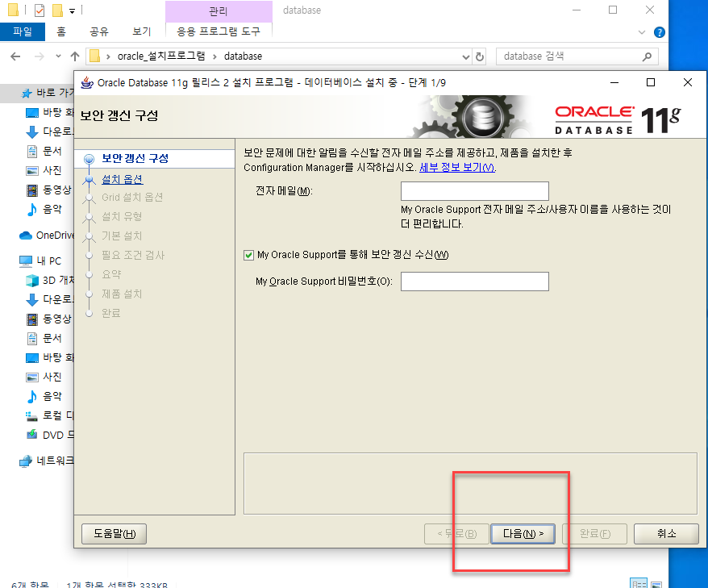This screenshot has height=588, width=708.
Task: Open 로컬 디스크 drive
Action: pos(49,415)
